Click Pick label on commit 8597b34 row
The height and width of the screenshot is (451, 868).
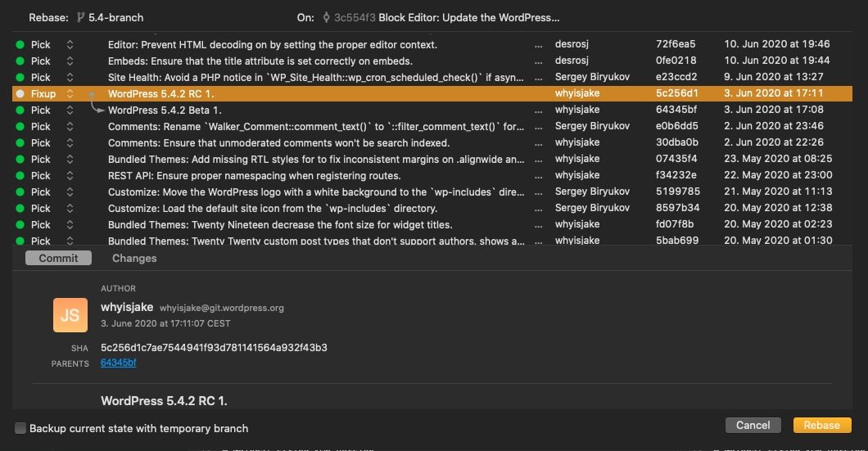click(x=40, y=209)
